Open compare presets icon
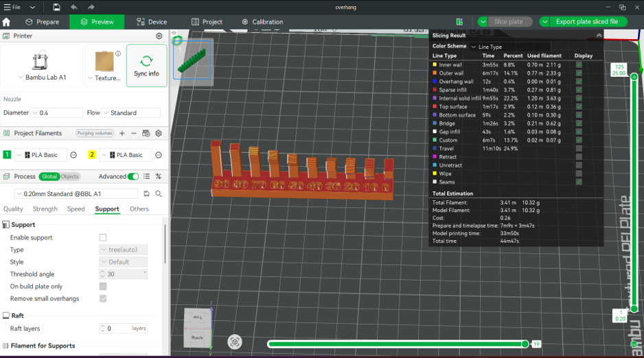644x358 pixels. coord(159,176)
